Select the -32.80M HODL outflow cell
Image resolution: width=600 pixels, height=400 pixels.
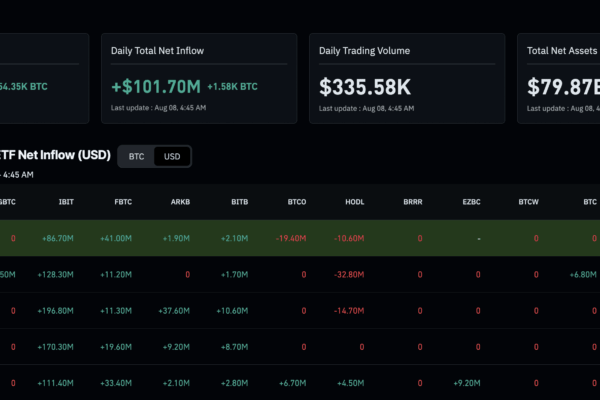[349, 274]
